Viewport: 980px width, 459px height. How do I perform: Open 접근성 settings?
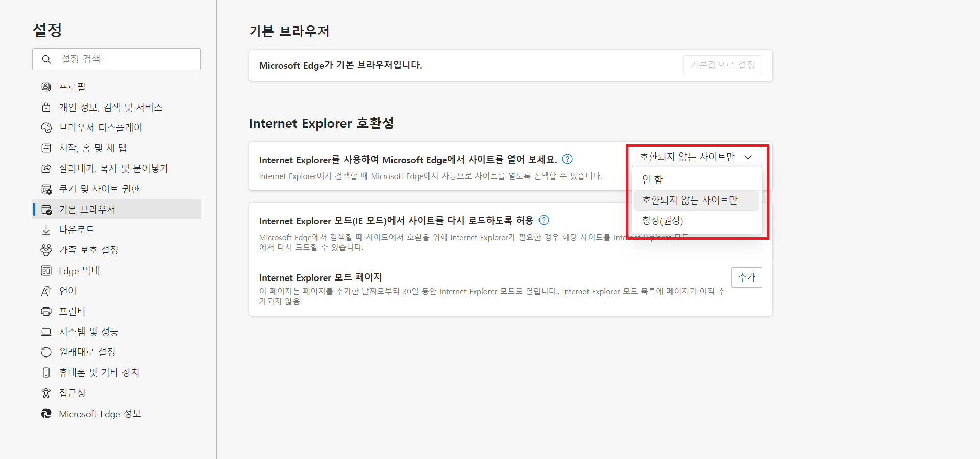[116, 393]
